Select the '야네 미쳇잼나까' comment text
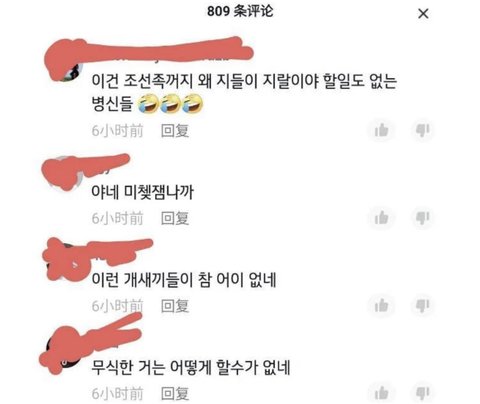The height and width of the screenshot is (404, 480). 143,192
